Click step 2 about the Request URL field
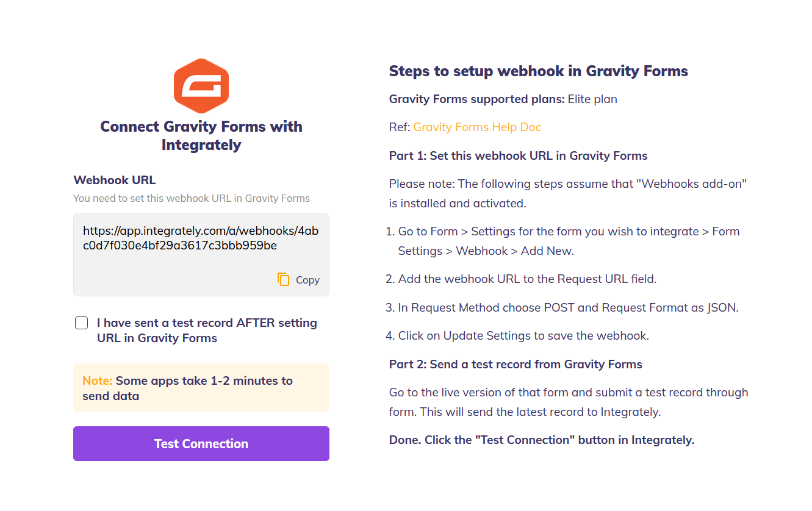This screenshot has width=812, height=511. (x=527, y=279)
